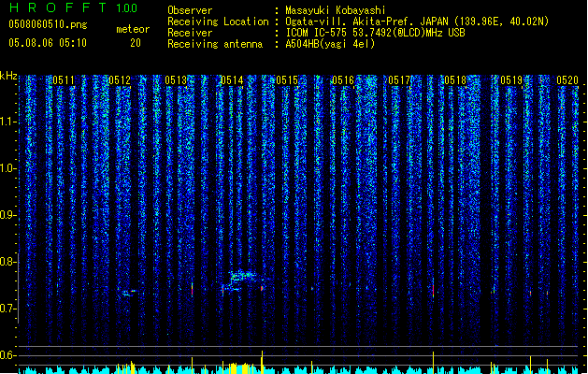Screen dimensions: 588x374
Task: Click the Observer name Masayuki Kobayashi
Action: tap(336, 10)
